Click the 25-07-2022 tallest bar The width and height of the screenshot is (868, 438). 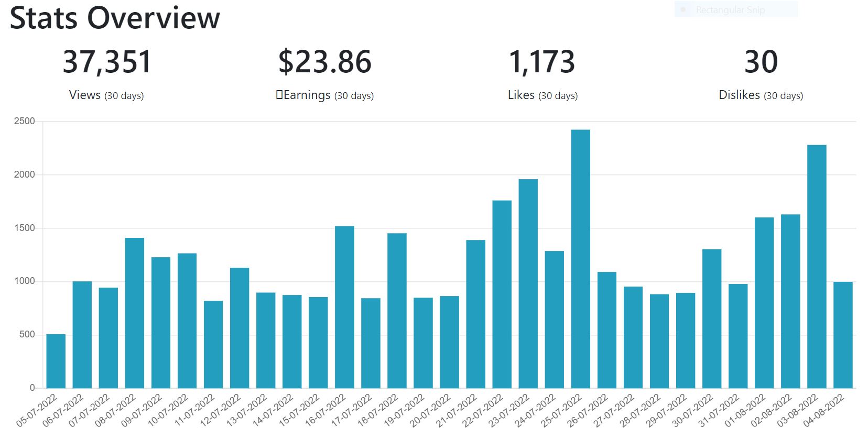[580, 259]
